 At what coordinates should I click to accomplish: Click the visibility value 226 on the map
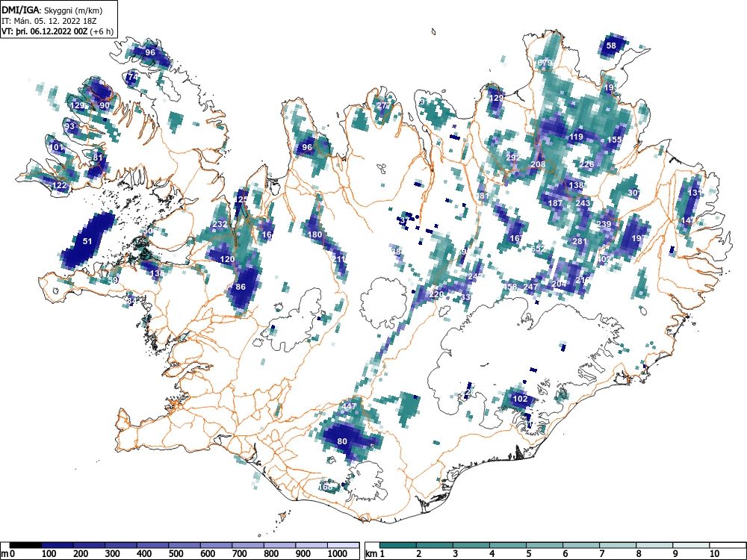pos(587,164)
